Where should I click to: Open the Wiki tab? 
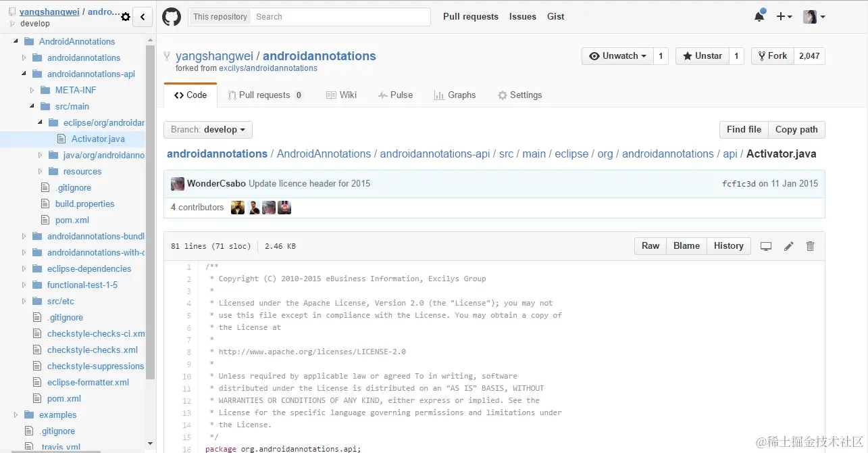(342, 95)
